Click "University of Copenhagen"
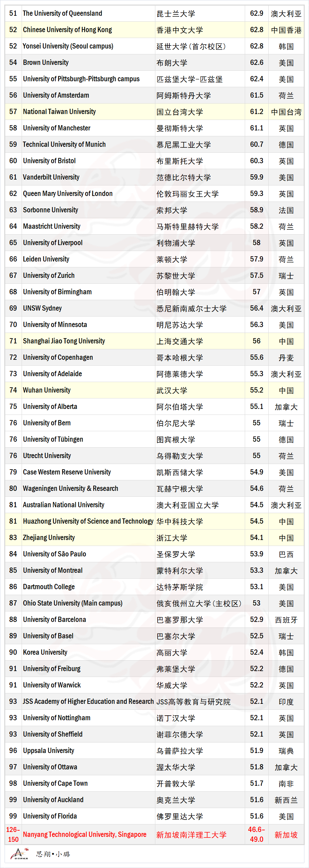 58,357
